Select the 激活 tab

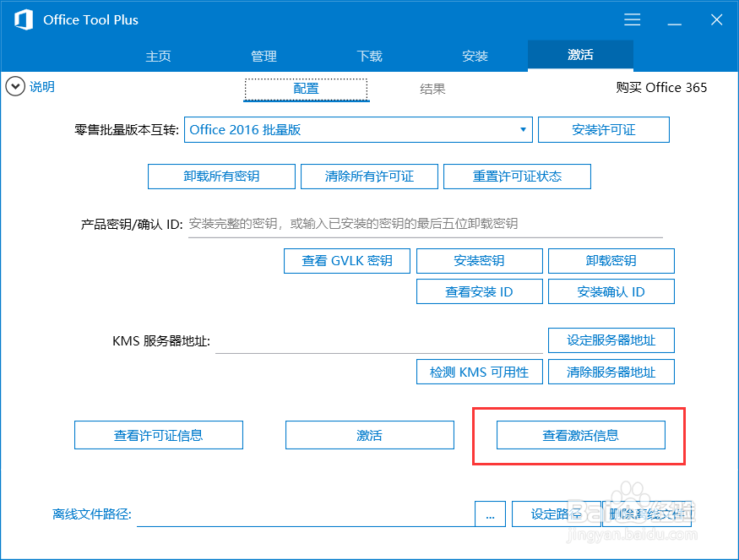[580, 55]
